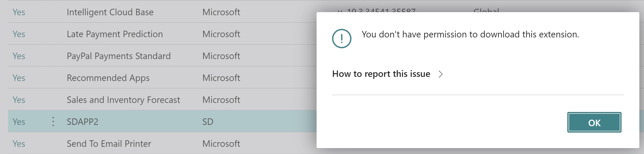This screenshot has width=644, height=154.
Task: Click Yes link in the PayPal Payments Standard row
Action: [19, 56]
